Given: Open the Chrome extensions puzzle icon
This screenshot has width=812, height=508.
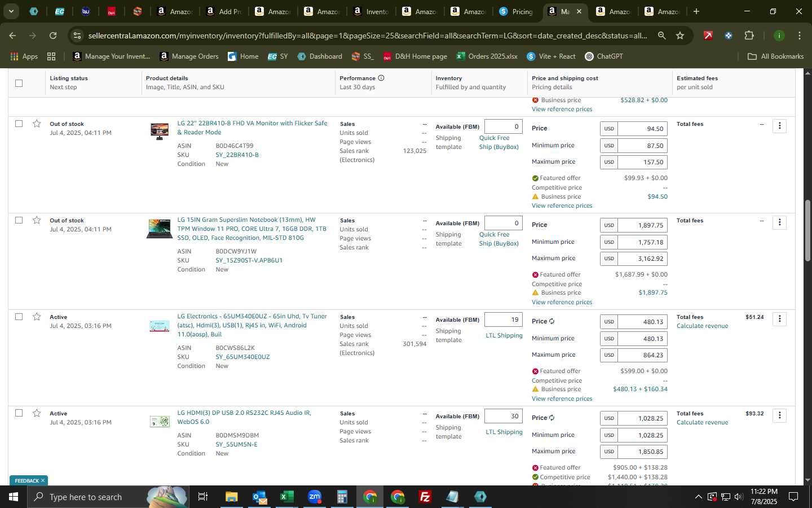Looking at the screenshot, I should pos(749,36).
